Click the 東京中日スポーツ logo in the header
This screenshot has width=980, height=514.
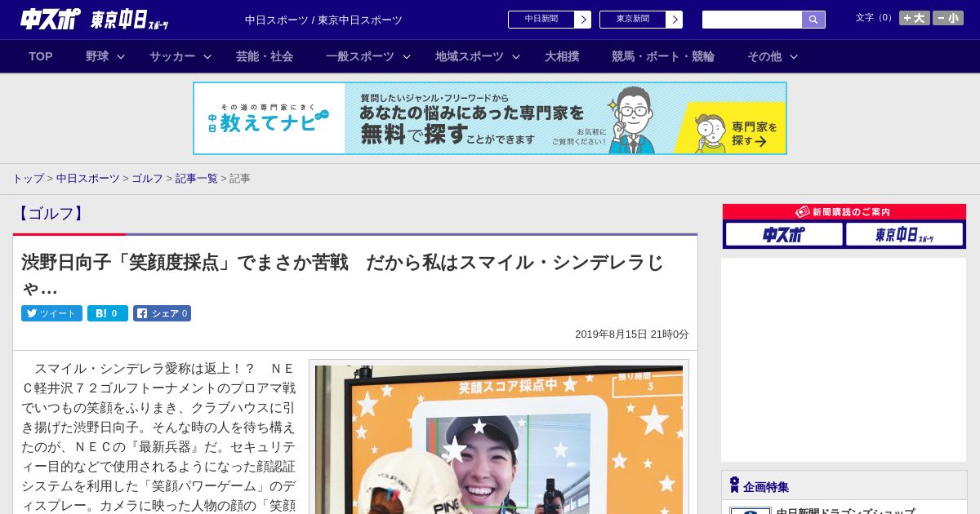coord(130,20)
